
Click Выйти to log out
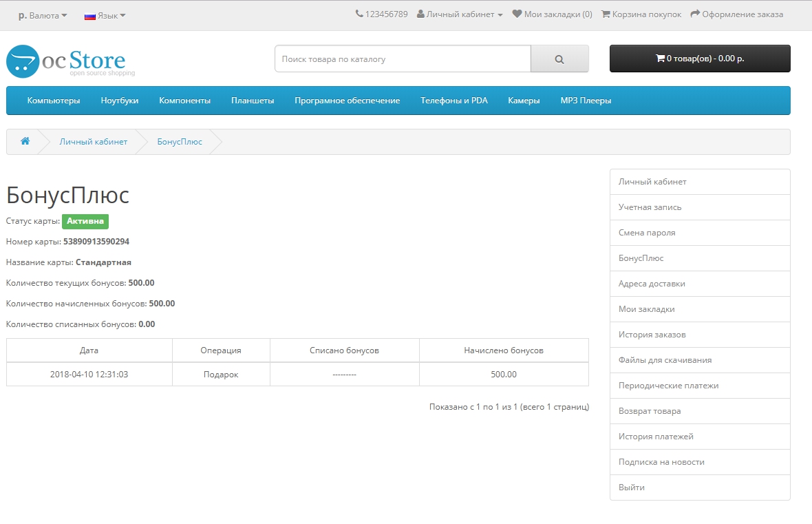[x=632, y=488]
